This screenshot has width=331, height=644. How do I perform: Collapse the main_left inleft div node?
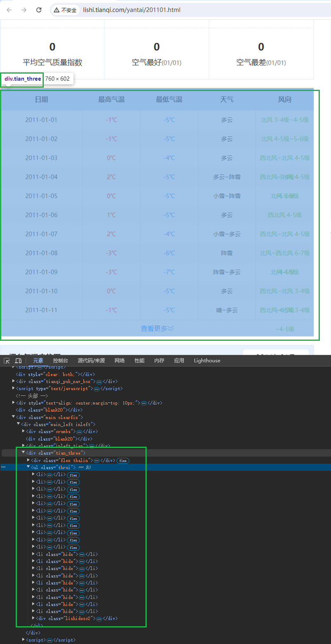point(19,424)
